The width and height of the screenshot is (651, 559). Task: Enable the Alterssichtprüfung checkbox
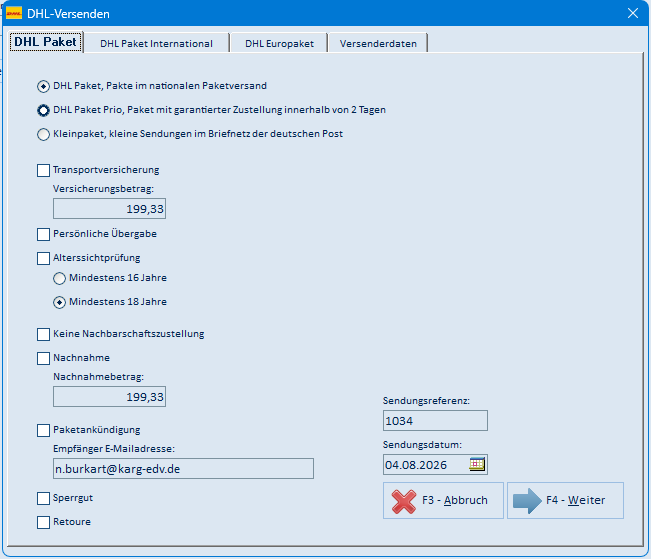pyautogui.click(x=43, y=258)
